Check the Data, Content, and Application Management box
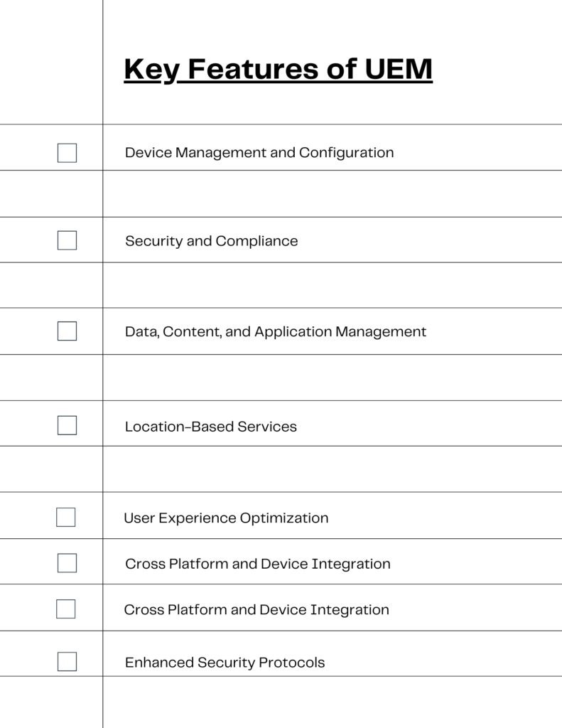Image resolution: width=562 pixels, height=728 pixels. coord(67,331)
